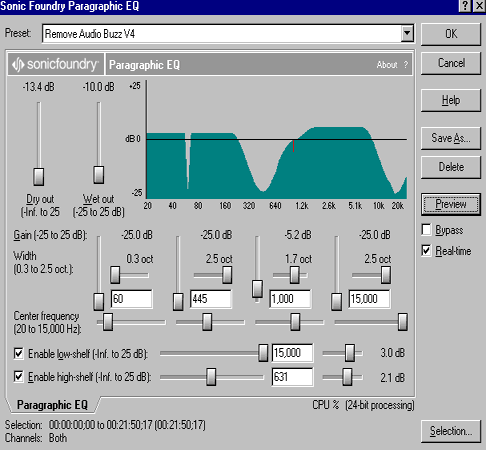The height and width of the screenshot is (450, 486).
Task: Enable the Bypass checkbox
Action: 426,230
